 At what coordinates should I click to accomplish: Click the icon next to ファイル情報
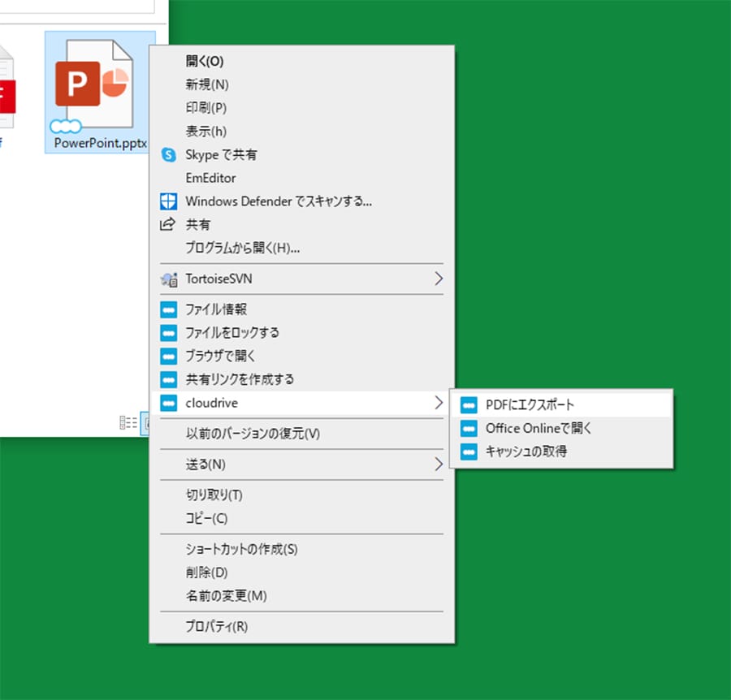click(x=169, y=309)
